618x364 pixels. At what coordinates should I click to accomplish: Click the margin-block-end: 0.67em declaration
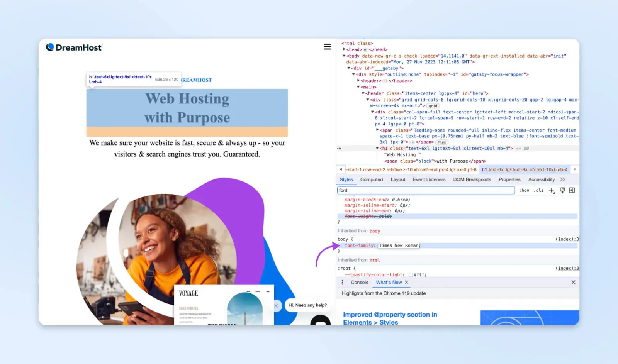pos(377,200)
